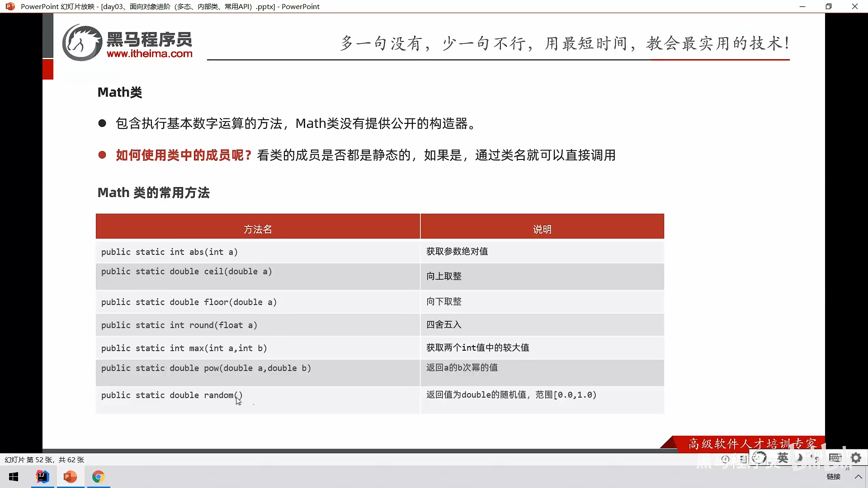
Task: Click the 方法名 table header cell
Action: click(x=258, y=229)
